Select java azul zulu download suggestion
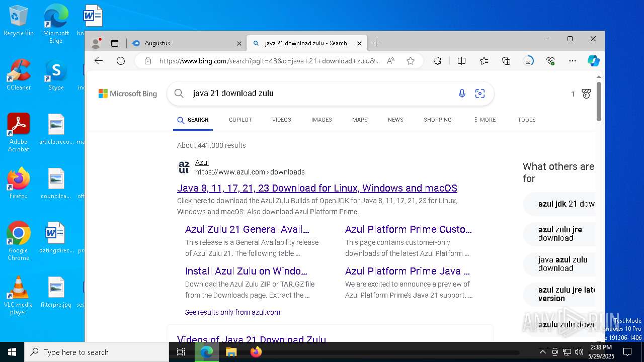The height and width of the screenshot is (362, 644). (559, 264)
